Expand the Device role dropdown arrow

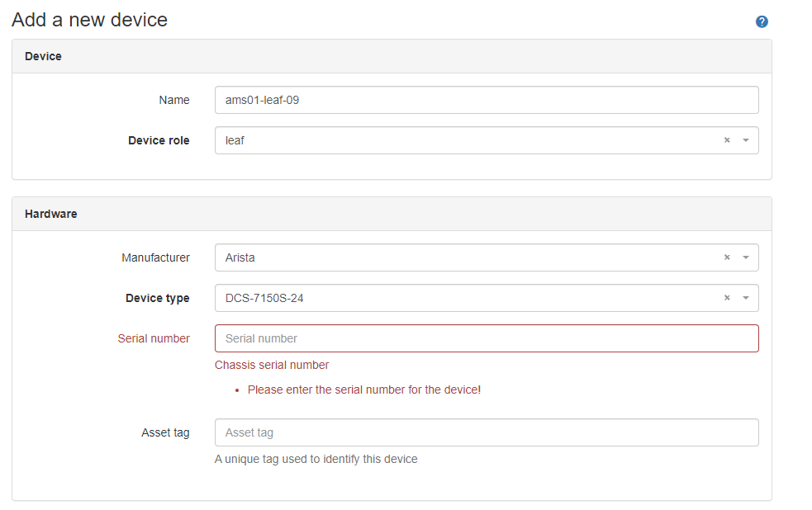click(745, 140)
